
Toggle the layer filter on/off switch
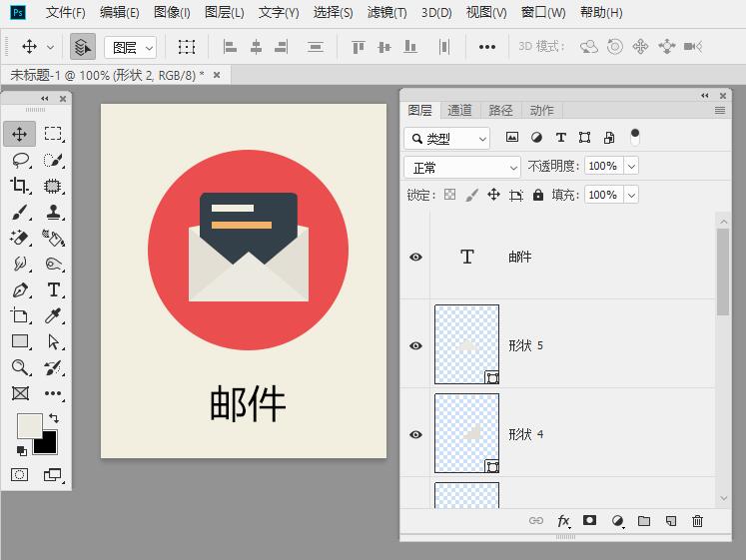click(635, 137)
